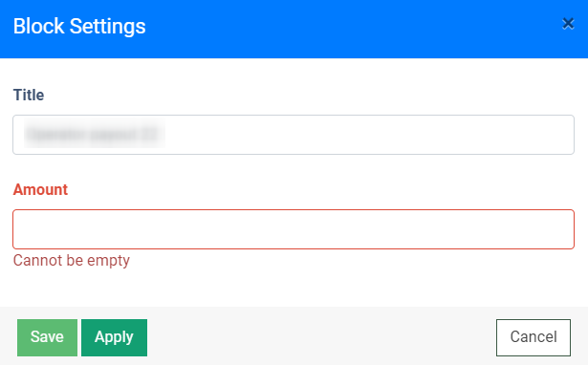The image size is (588, 365).
Task: Select the red Amount field label
Action: (x=40, y=189)
